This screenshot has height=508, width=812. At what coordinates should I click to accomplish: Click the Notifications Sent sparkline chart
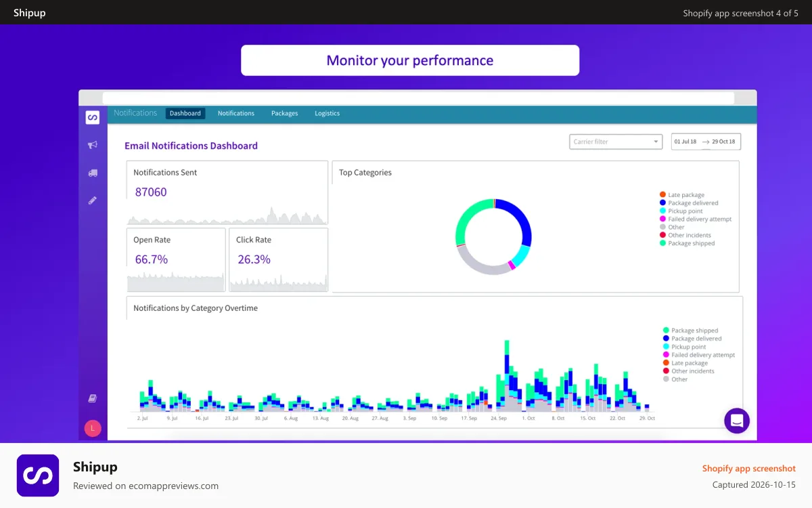pyautogui.click(x=227, y=215)
